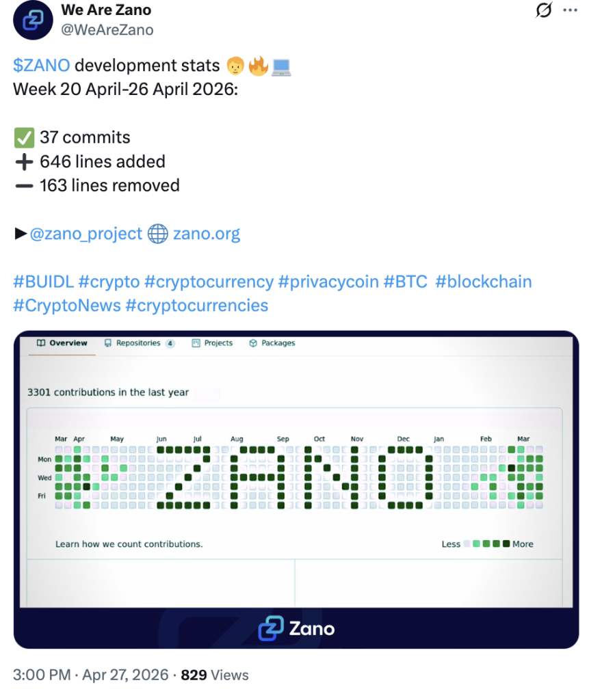This screenshot has width=589, height=700.
Task: Open the Repositories tab
Action: point(138,343)
